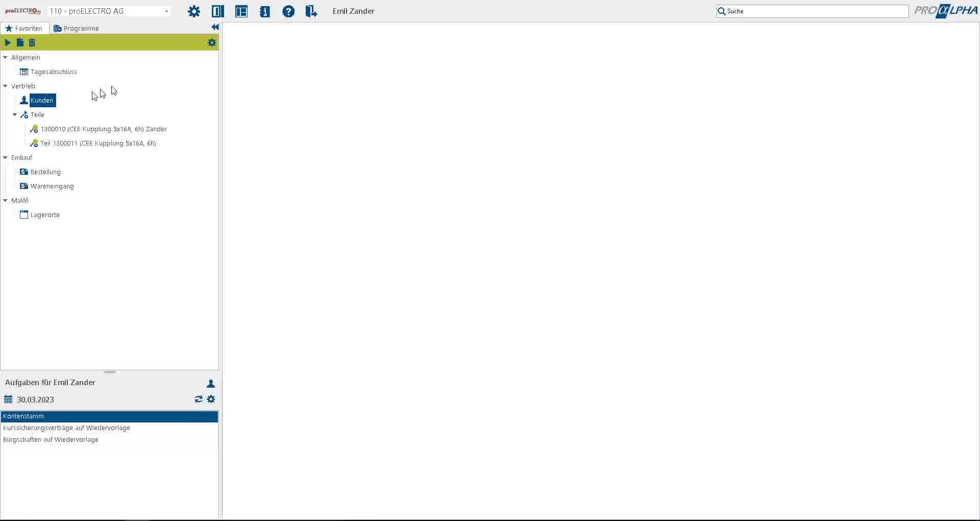Click the Vertrieb group label
The width and height of the screenshot is (980, 521).
23,86
